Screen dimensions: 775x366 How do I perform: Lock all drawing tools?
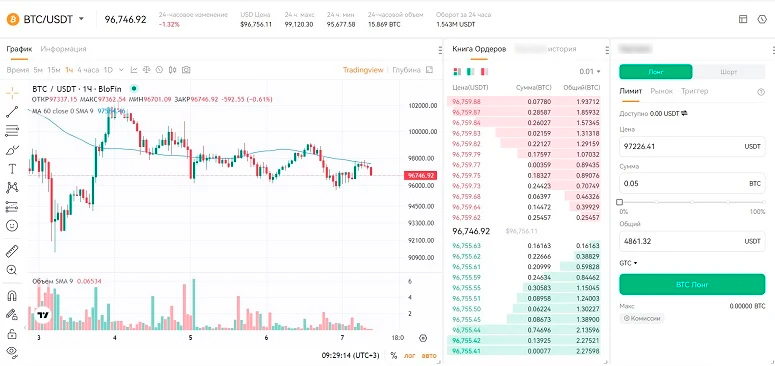12,333
